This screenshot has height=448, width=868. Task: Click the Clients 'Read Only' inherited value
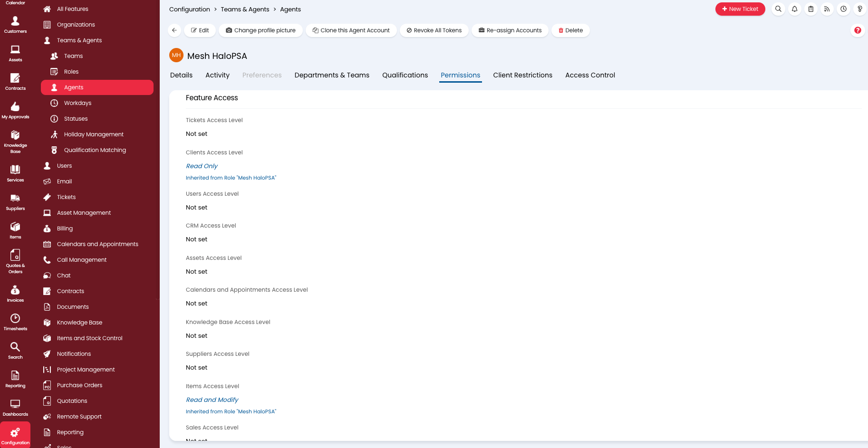202,166
